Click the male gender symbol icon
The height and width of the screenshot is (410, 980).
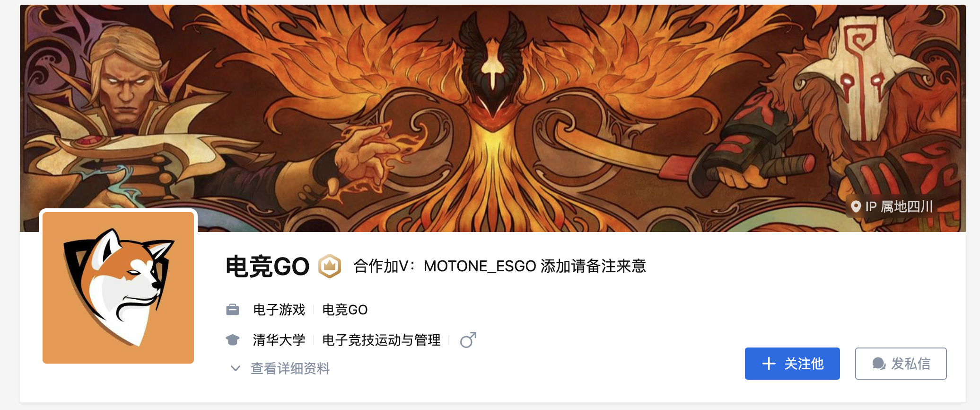coord(468,339)
